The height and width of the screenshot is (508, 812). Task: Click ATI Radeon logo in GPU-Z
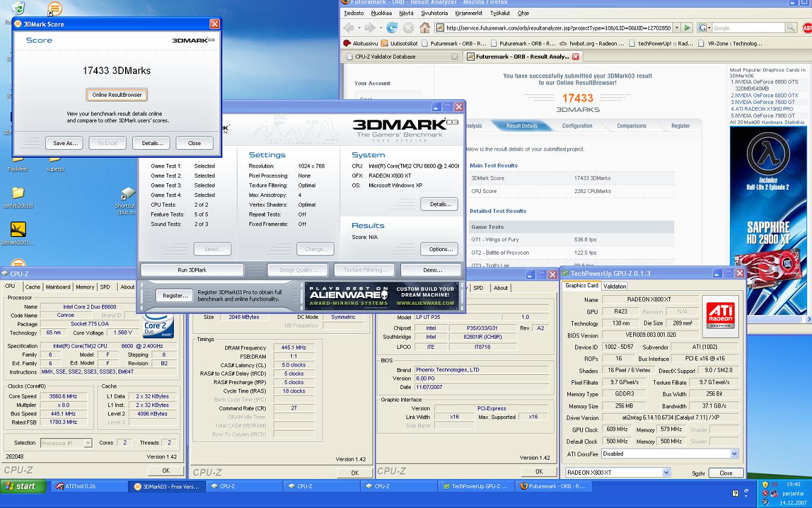coord(721,316)
